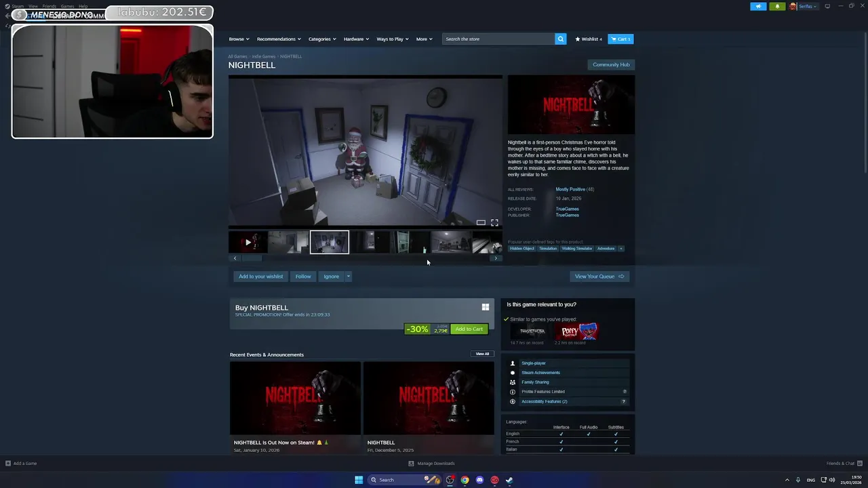
Task: Click the Follow button
Action: click(x=303, y=277)
